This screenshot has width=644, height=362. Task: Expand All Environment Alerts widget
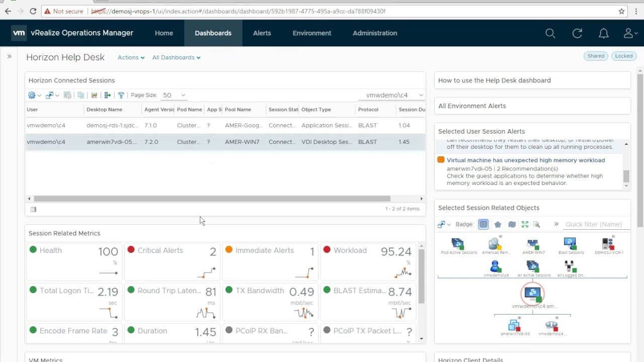point(532,106)
